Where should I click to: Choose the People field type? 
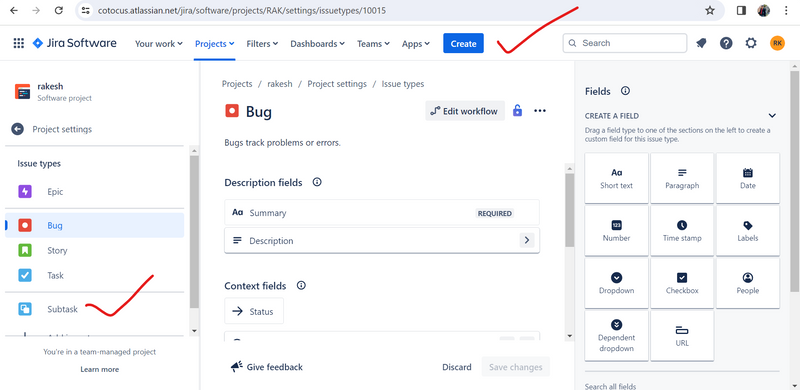pos(748,283)
